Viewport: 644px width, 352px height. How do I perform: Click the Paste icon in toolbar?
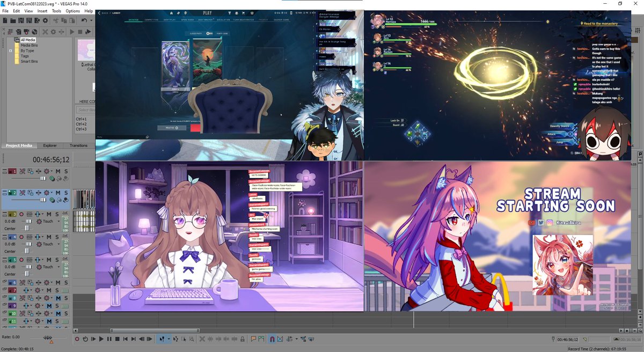[x=72, y=20]
